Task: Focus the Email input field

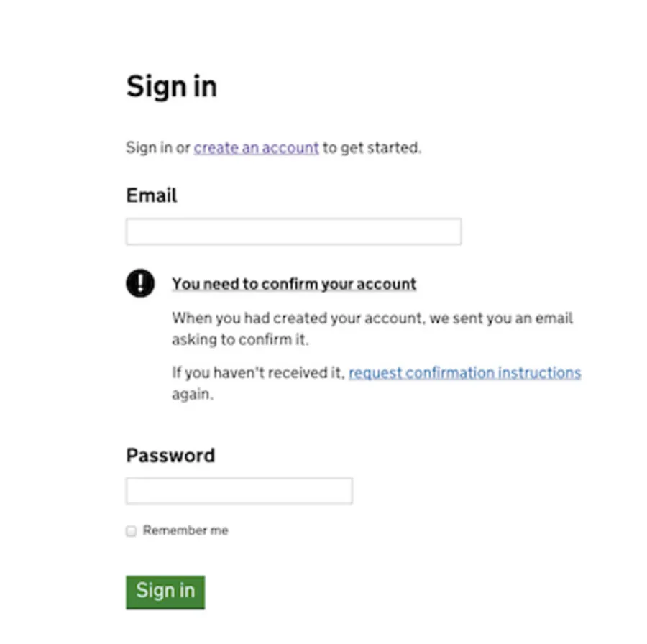Action: tap(293, 232)
